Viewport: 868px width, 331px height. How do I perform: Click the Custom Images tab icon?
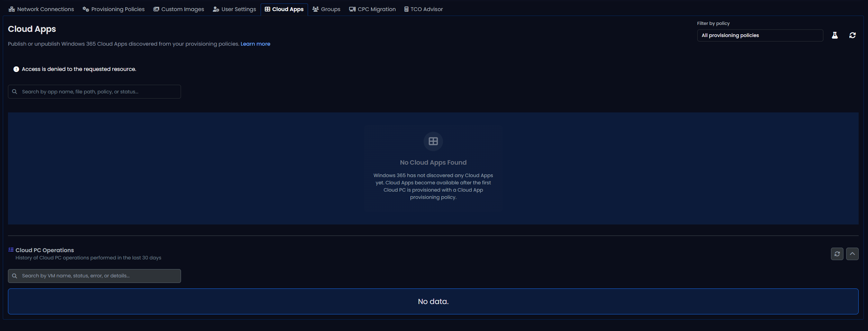point(156,9)
